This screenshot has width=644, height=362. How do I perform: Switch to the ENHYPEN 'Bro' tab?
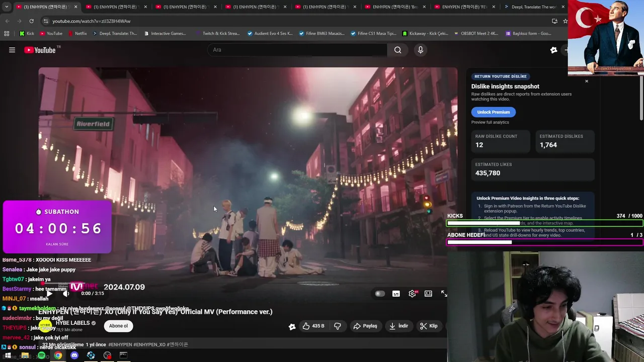click(x=395, y=7)
